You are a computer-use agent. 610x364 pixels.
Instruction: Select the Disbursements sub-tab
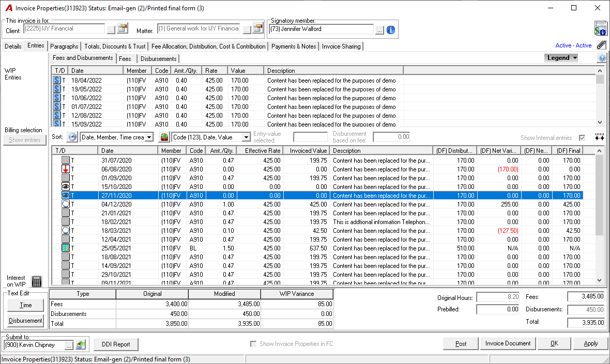158,59
